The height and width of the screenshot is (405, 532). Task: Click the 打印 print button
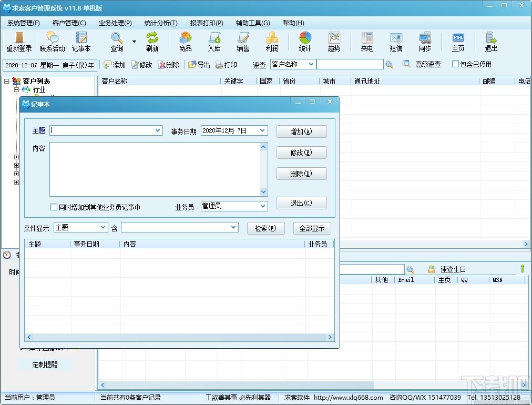coord(226,65)
